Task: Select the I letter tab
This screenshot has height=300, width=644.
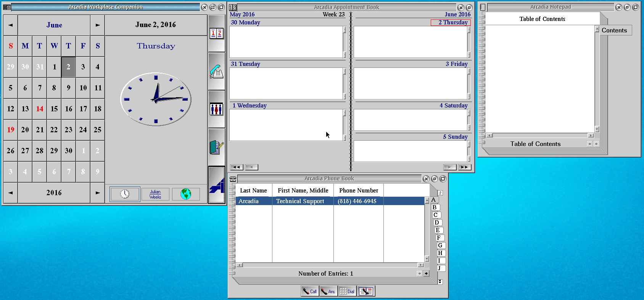Action: [441, 261]
